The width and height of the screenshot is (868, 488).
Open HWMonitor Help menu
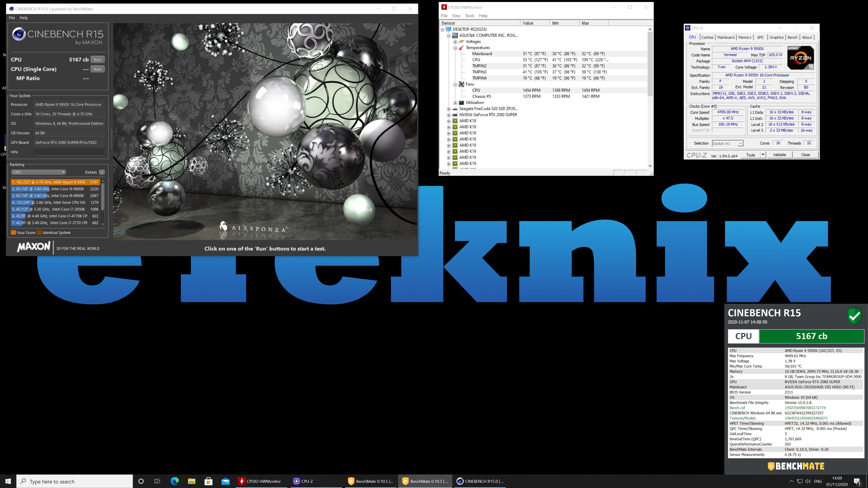pyautogui.click(x=483, y=16)
